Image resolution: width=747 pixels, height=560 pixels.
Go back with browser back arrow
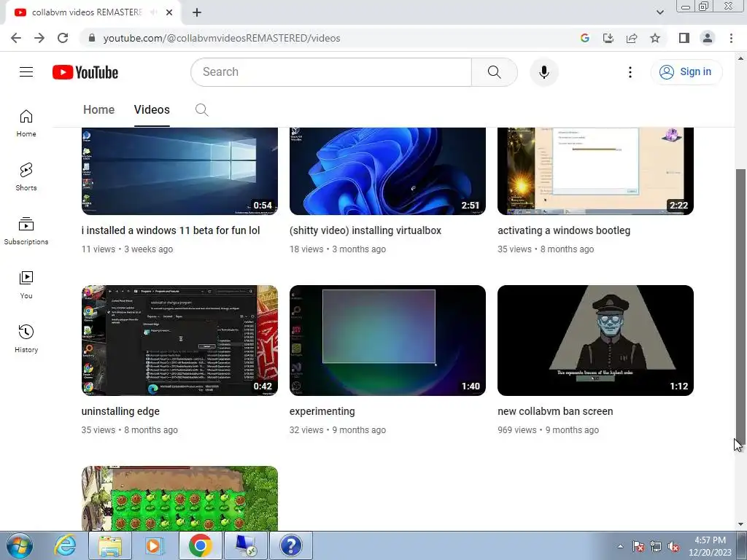tap(16, 38)
